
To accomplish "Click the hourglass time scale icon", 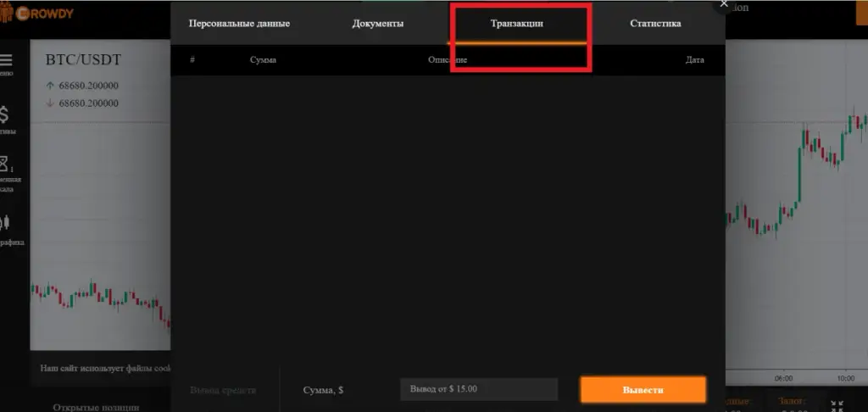I will 4,164.
